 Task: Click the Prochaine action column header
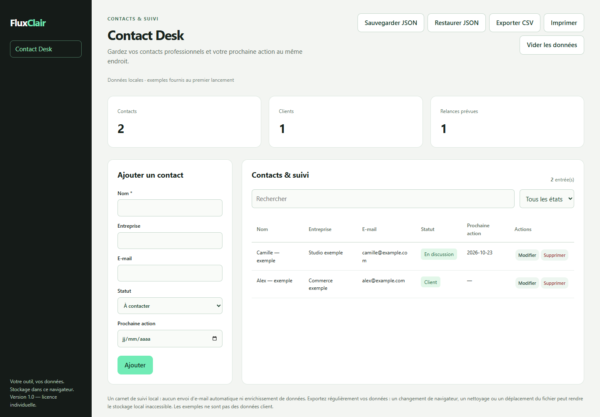478,229
